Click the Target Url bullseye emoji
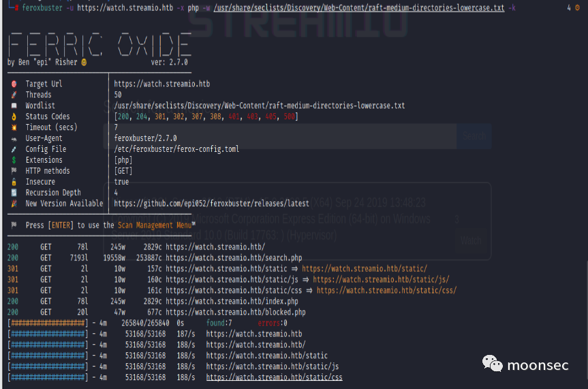Viewport: 588px width, 389px height. pyautogui.click(x=14, y=84)
